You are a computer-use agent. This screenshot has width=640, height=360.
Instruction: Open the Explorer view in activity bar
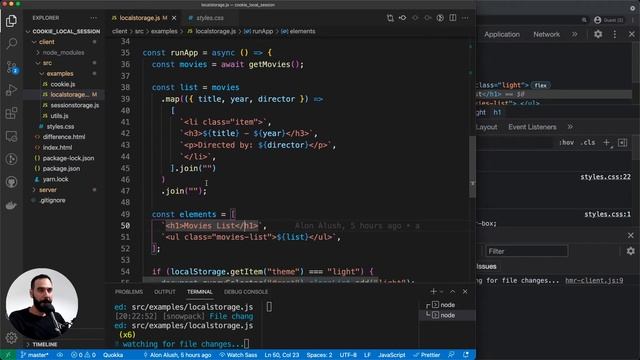click(x=11, y=20)
